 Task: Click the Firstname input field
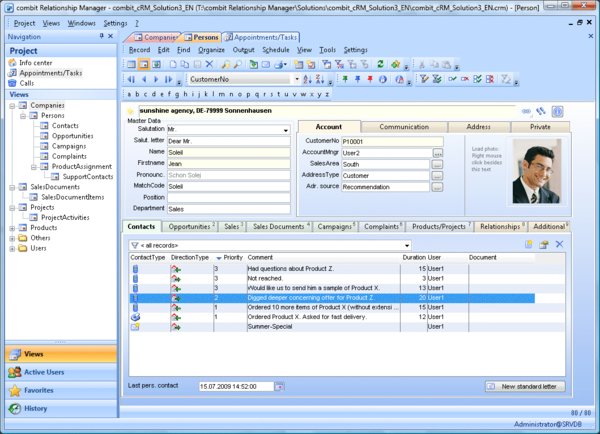click(229, 162)
